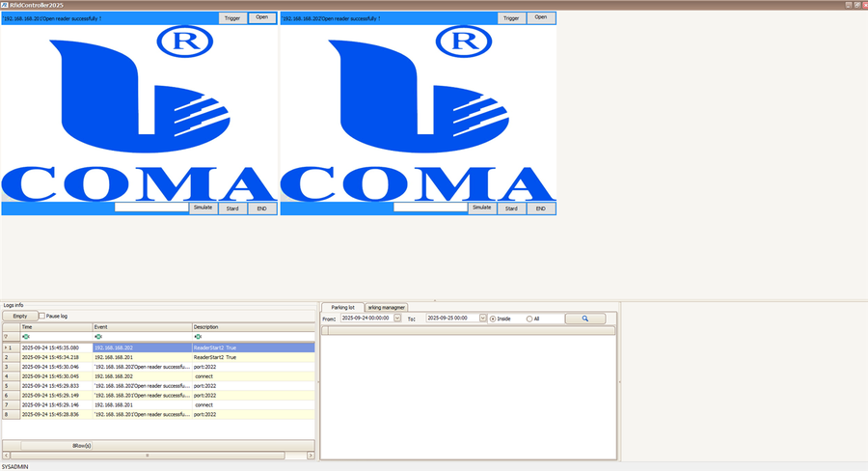Sort logs by the Event column header
Viewport: 868px width, 471px height.
[x=143, y=327]
